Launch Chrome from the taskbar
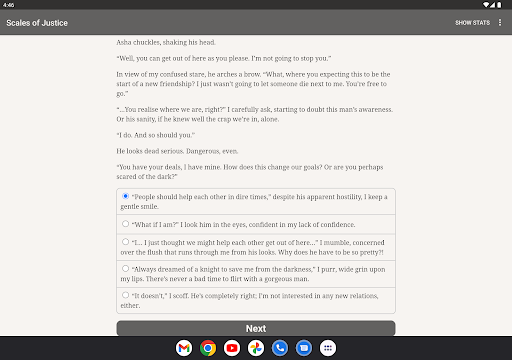The width and height of the screenshot is (512, 360). coord(208,348)
